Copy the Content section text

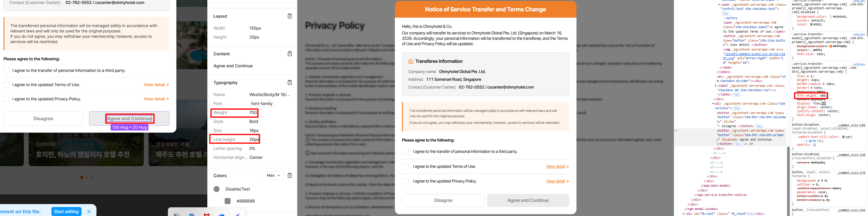(289, 54)
